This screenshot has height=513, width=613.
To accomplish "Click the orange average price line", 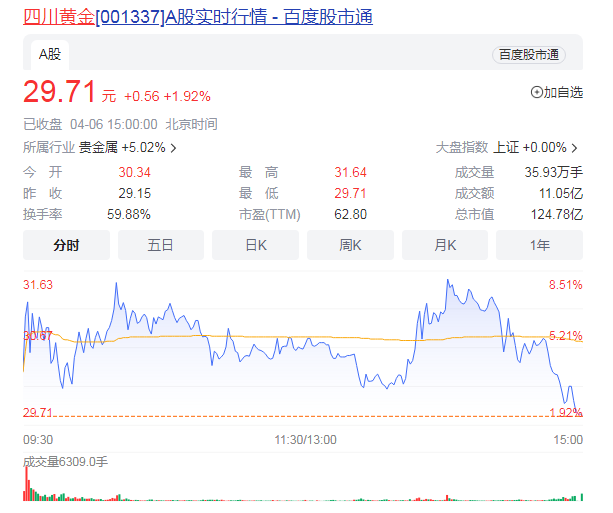I will tap(300, 338).
